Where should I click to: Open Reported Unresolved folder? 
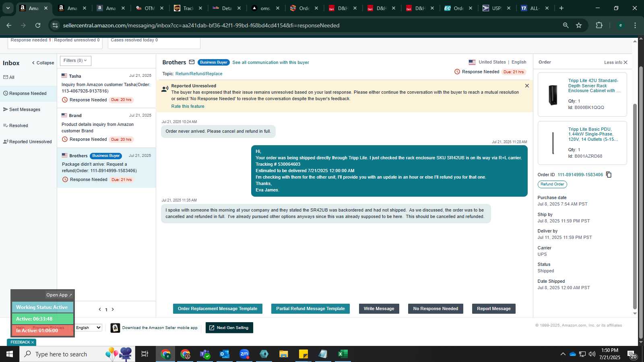pyautogui.click(x=27, y=142)
